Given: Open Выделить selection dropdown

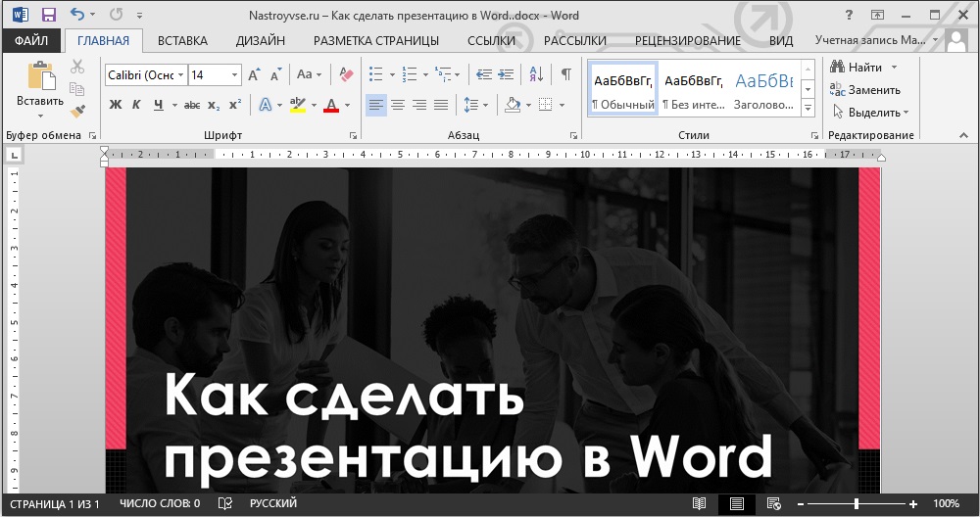Looking at the screenshot, I should [870, 113].
